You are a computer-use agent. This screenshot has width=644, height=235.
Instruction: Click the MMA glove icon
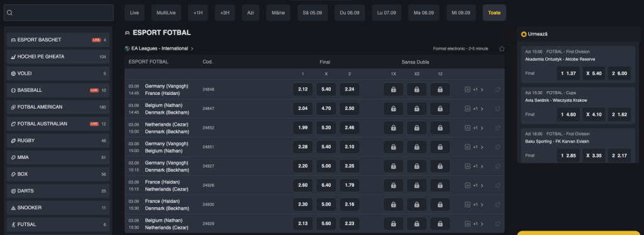tap(14, 158)
